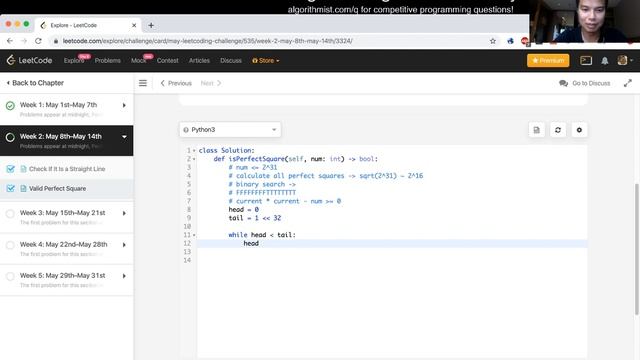
Task: Open the Contest menu item
Action: pos(167,60)
